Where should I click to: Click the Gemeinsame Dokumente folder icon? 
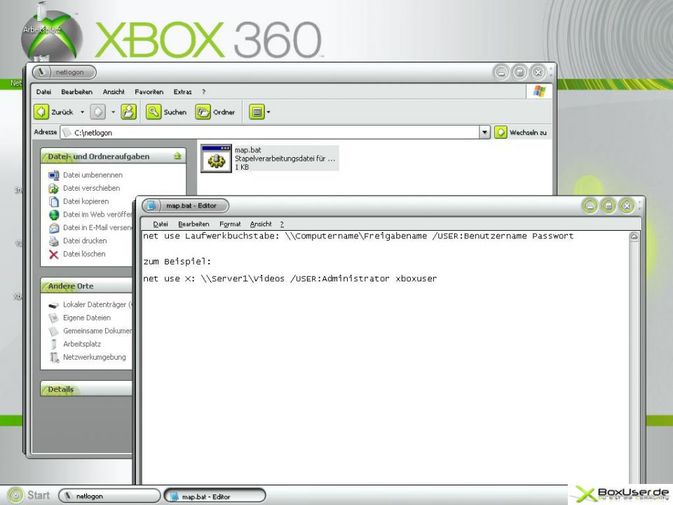coord(54,331)
